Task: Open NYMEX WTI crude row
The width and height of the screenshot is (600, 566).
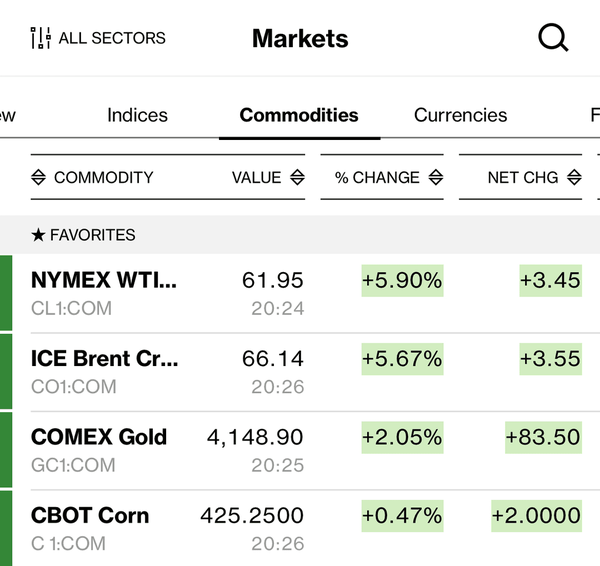Action: [x=104, y=281]
